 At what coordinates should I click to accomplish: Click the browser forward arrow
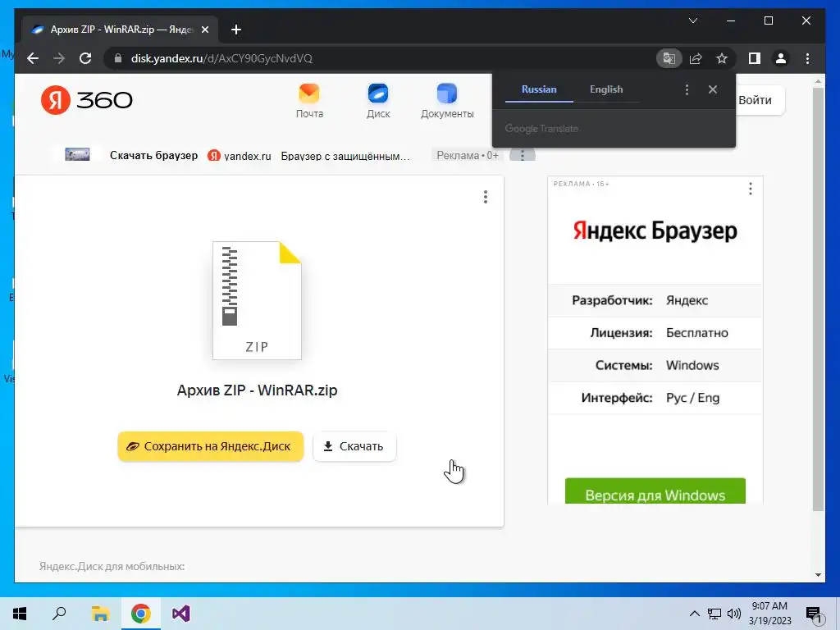point(59,58)
